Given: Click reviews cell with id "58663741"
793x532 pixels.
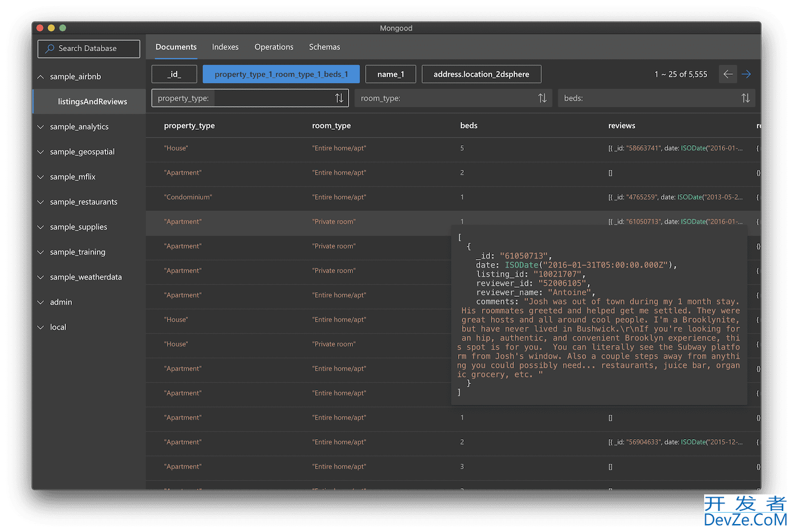Looking at the screenshot, I should click(x=676, y=148).
